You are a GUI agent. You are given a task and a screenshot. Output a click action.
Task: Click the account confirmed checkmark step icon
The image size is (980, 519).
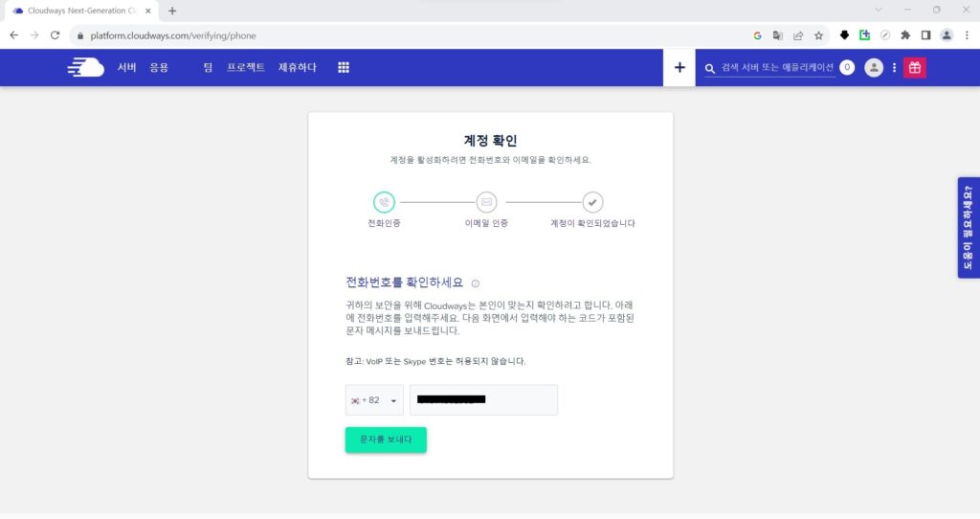pos(592,202)
